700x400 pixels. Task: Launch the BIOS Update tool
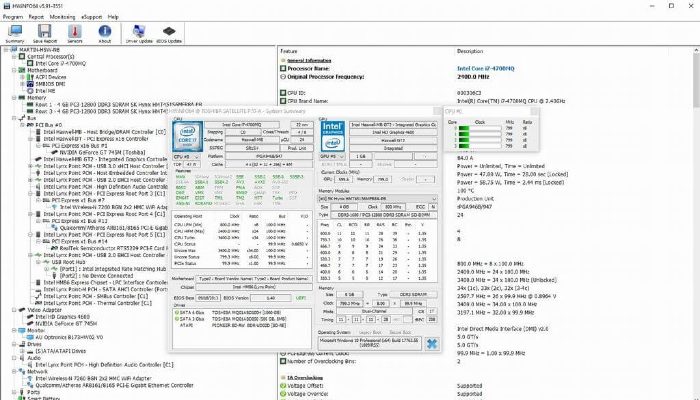tap(169, 33)
